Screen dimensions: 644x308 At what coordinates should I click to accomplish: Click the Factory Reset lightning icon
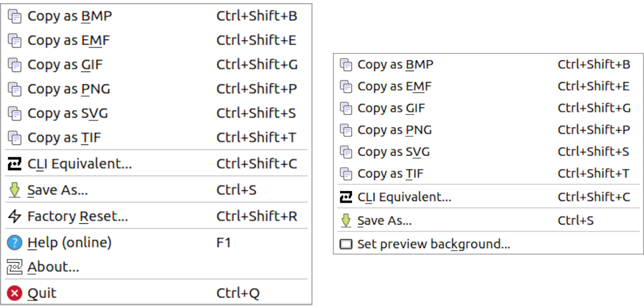[x=15, y=216]
